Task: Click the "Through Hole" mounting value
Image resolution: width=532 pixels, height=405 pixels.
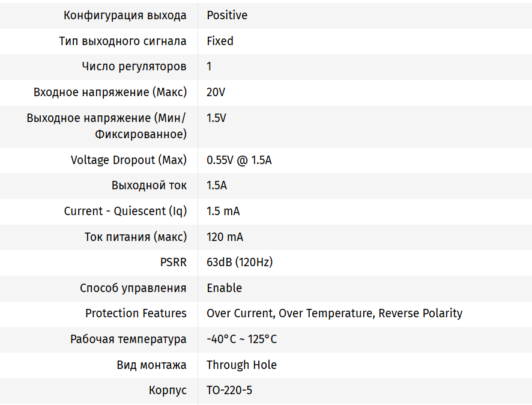Action: pos(241,365)
